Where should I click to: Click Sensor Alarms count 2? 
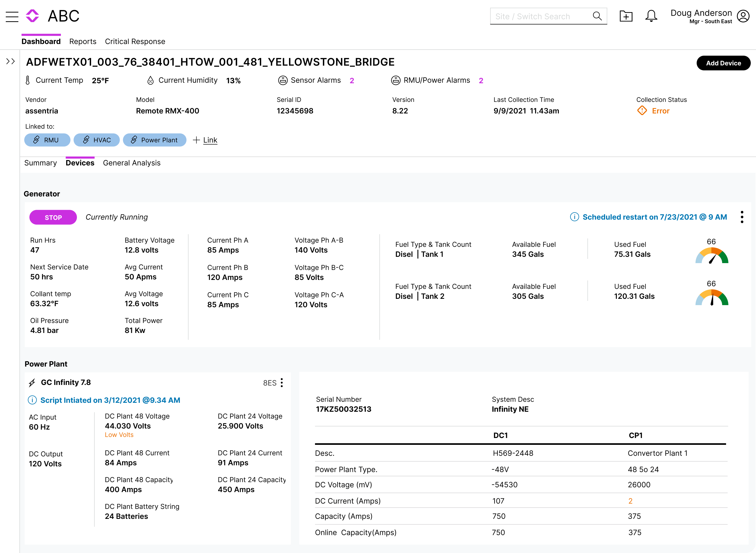(352, 81)
